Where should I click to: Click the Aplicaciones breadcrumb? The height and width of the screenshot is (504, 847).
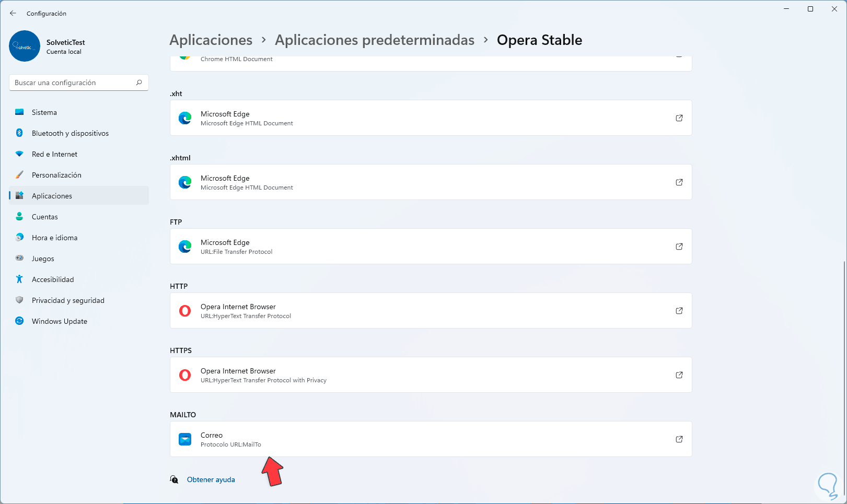211,40
